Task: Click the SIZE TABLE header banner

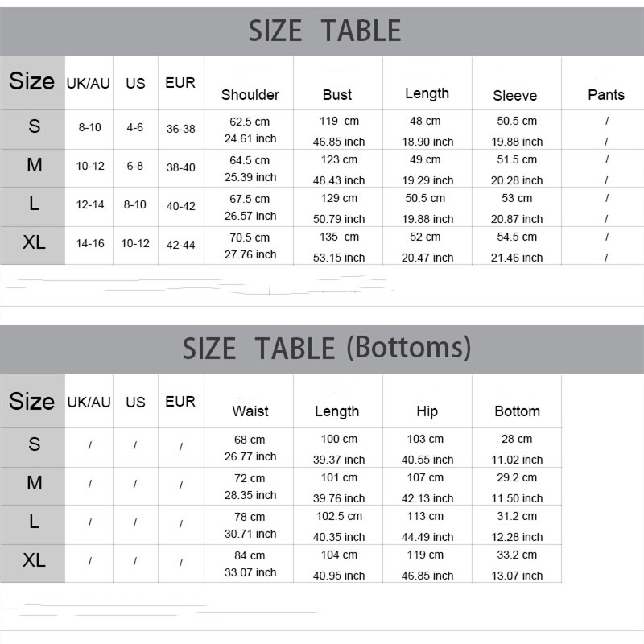Action: coord(322,31)
